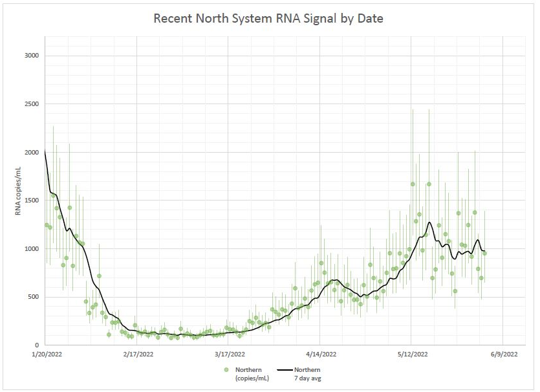Select the 5/12/2022 x-axis date label
The image size is (540, 392).
[411, 354]
